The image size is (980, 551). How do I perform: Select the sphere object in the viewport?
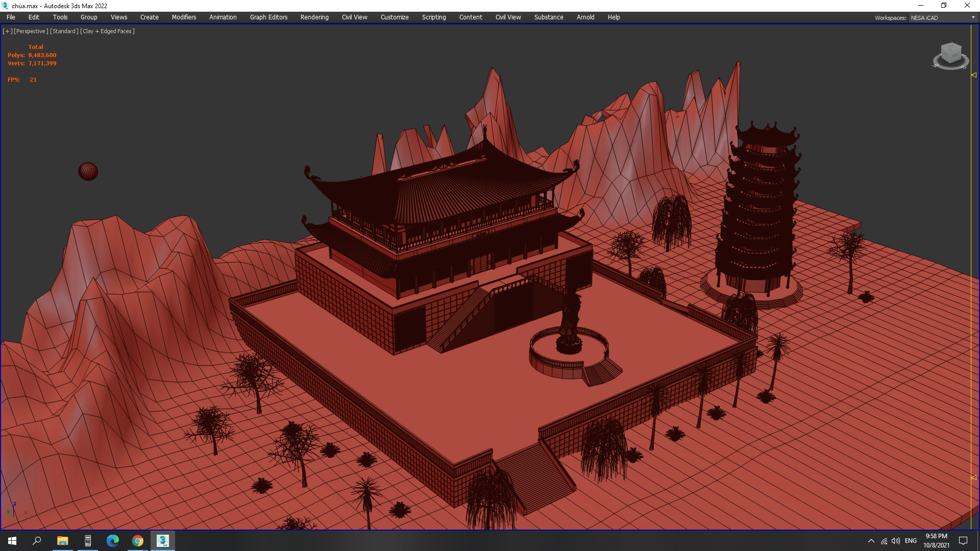pos(88,171)
